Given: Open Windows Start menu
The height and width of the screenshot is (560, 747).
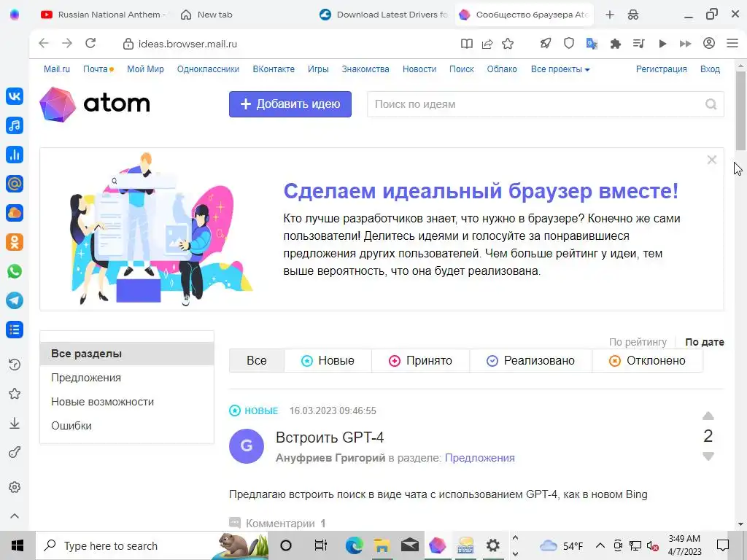Looking at the screenshot, I should [18, 545].
